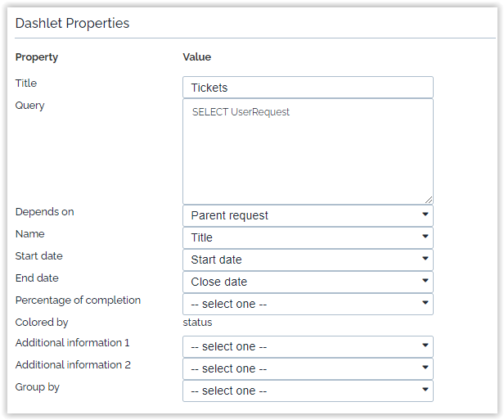Click the Depends on label
Screen dimensions: 504x420
(x=44, y=212)
